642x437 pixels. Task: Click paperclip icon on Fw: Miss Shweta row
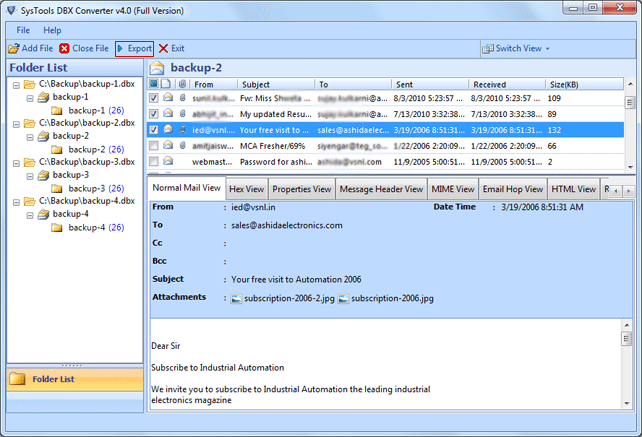coord(183,98)
